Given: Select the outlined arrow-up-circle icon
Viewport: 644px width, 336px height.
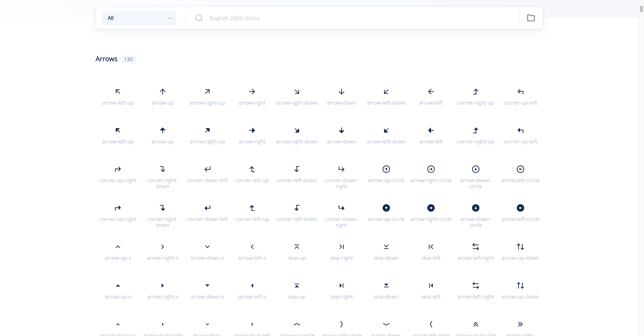Looking at the screenshot, I should coord(386,169).
